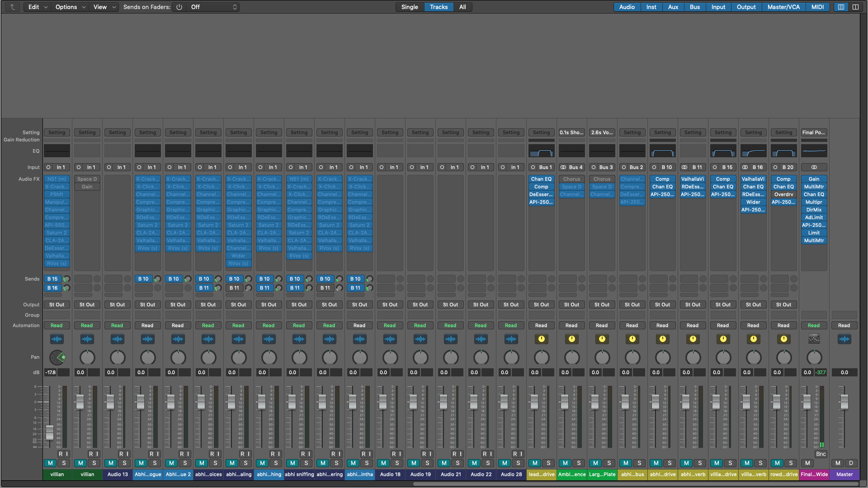Viewport: 868px width, 488px height.
Task: Click the -17.8 dB field on villian
Action: point(51,372)
